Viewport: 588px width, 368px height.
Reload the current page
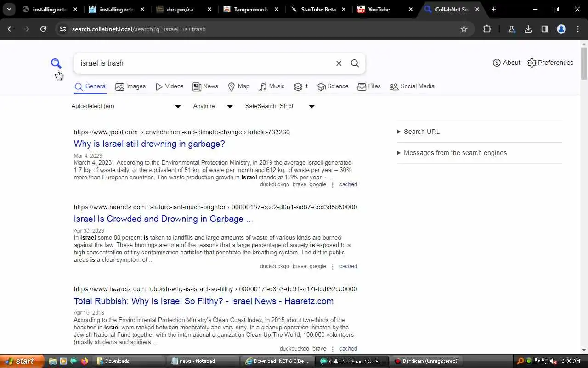coord(43,29)
